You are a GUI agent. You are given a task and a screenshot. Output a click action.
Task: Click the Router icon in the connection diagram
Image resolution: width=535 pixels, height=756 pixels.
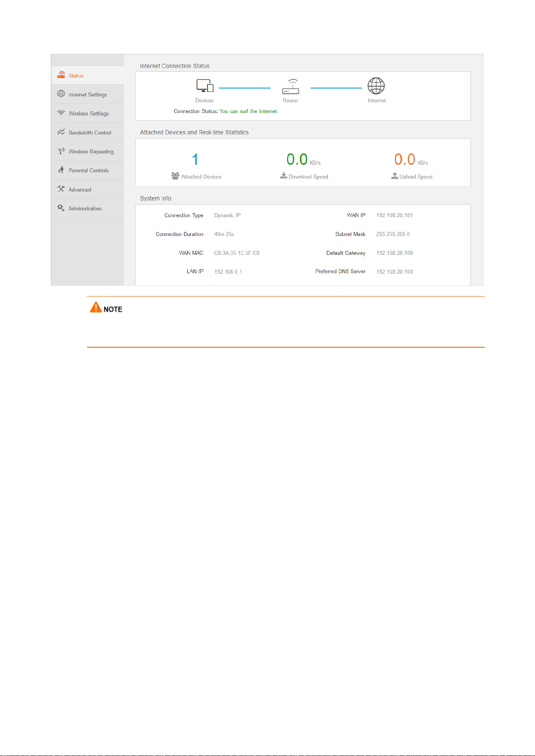click(x=290, y=86)
